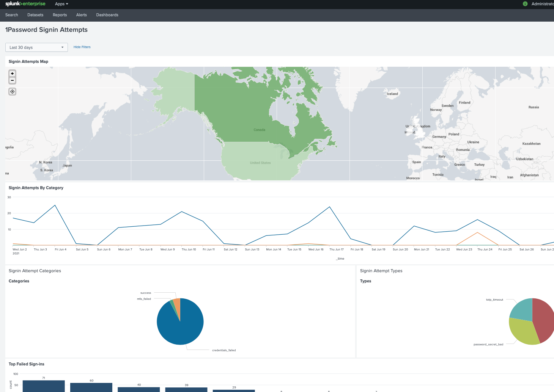Open the Alerts tab
The height and width of the screenshot is (392, 554).
82,15
